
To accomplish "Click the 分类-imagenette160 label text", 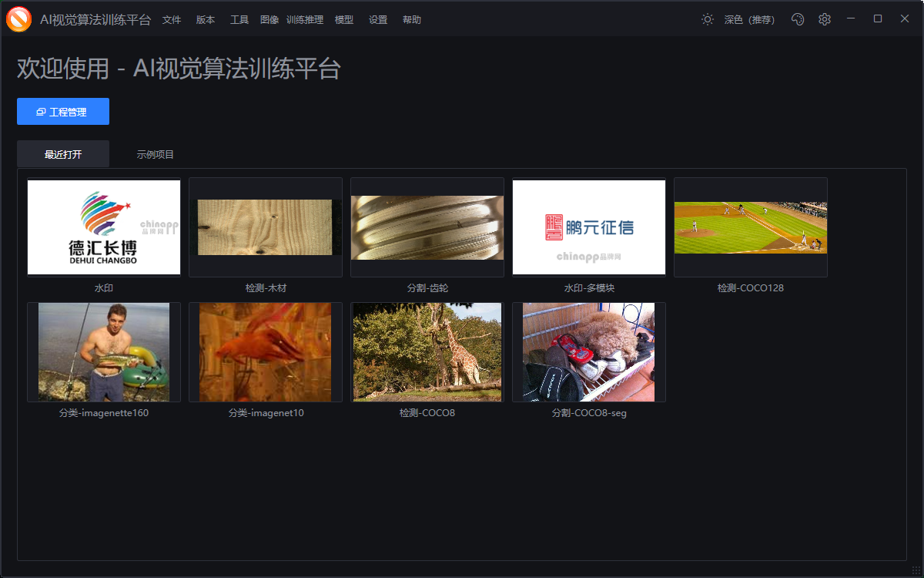I will point(104,413).
